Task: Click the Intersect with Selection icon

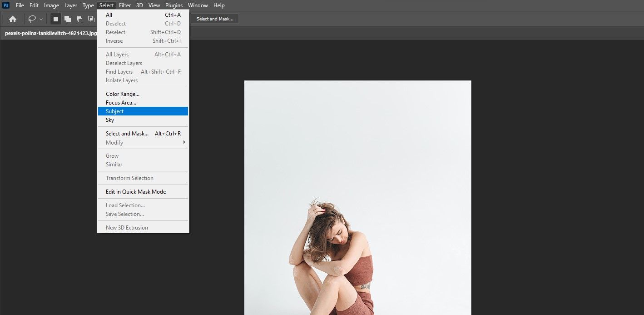Action: pyautogui.click(x=90, y=19)
